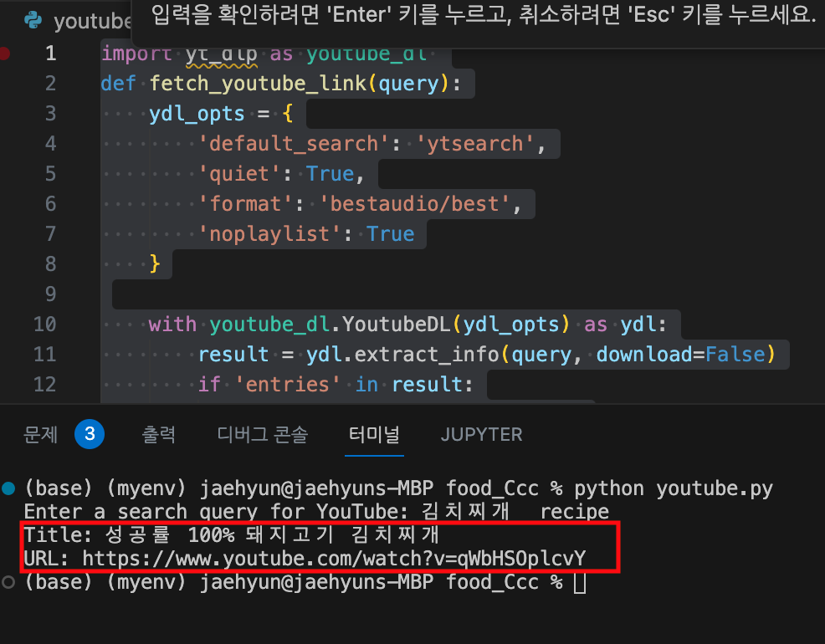The image size is (825, 644).
Task: Click the blue command status dot in the terminal
Action: pyautogui.click(x=8, y=488)
